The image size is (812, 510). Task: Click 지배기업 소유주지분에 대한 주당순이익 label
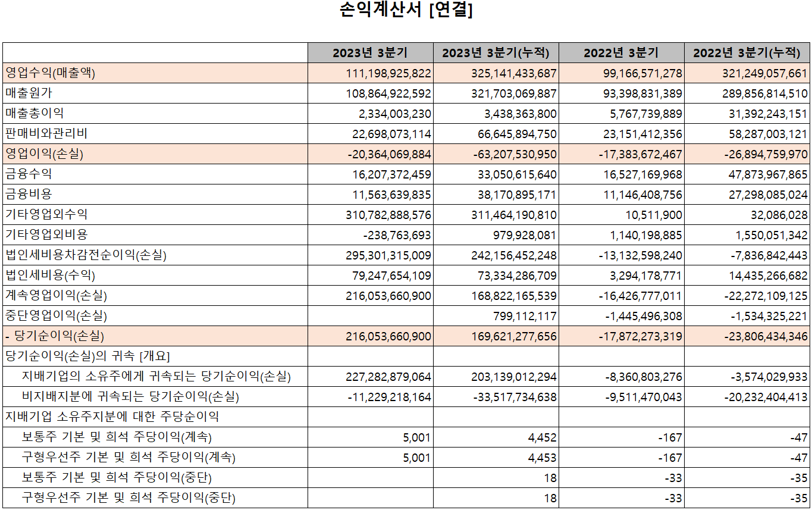pyautogui.click(x=112, y=417)
